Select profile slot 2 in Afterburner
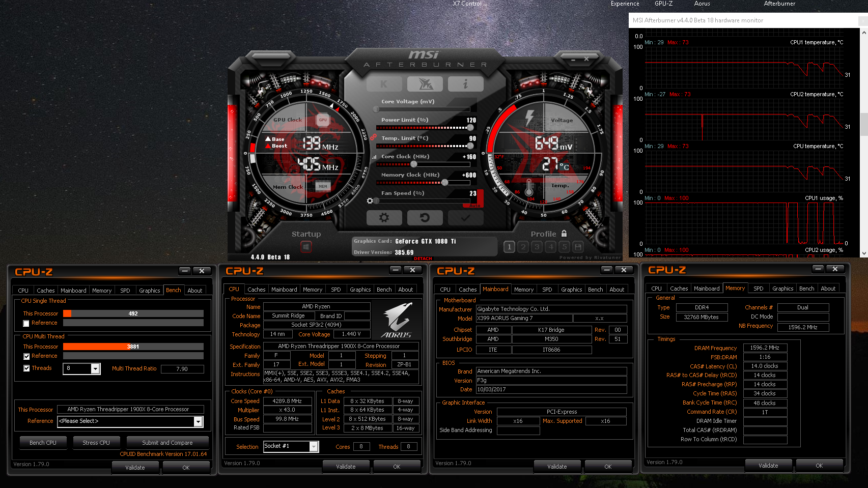868x488 pixels. [x=523, y=247]
